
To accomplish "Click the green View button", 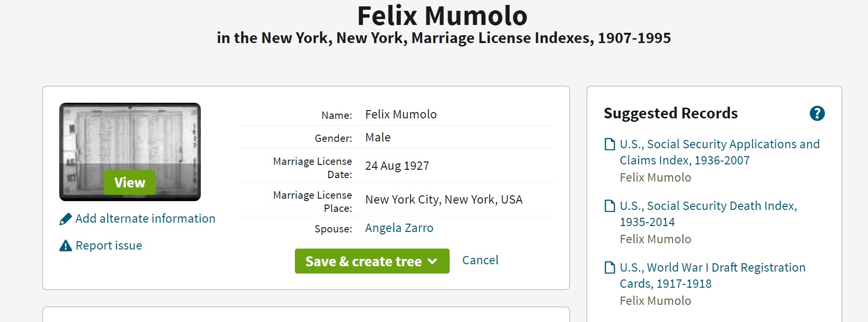I will click(x=130, y=183).
